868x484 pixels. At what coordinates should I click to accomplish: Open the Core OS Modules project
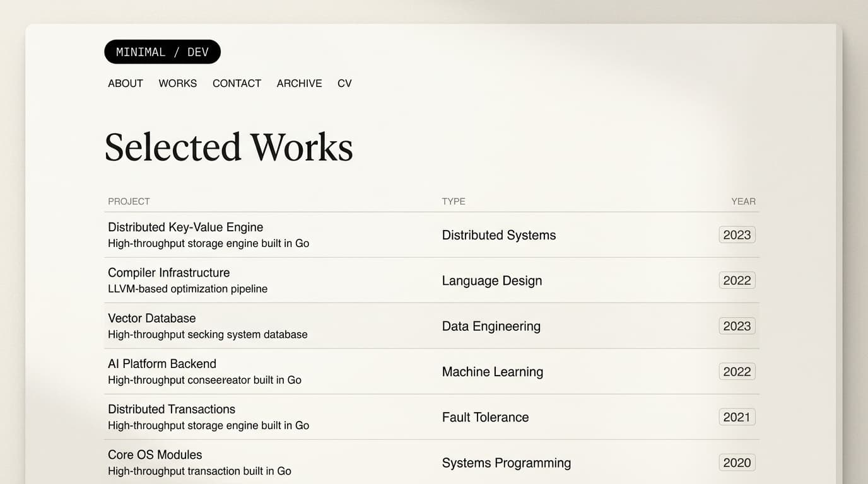155,454
